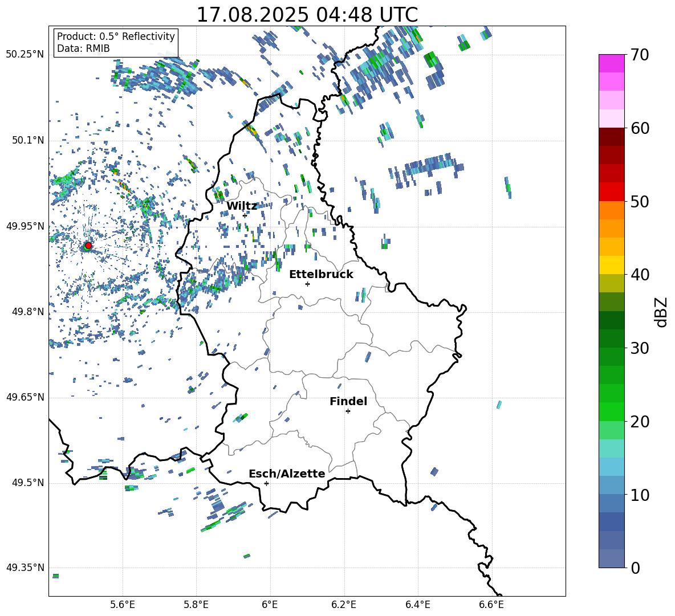This screenshot has height=616, width=675.
Task: Click the dBZ colorbar axis label
Action: pos(662,312)
